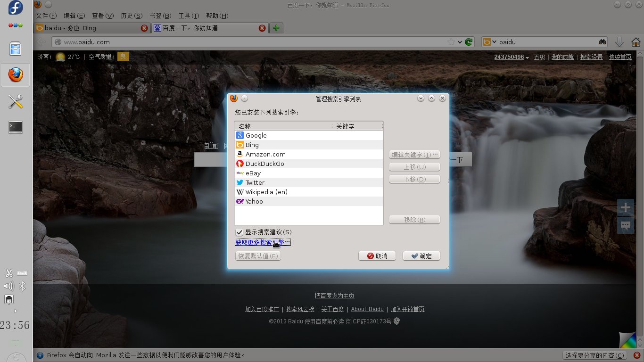Open the 搜索设置 link

[591, 57]
